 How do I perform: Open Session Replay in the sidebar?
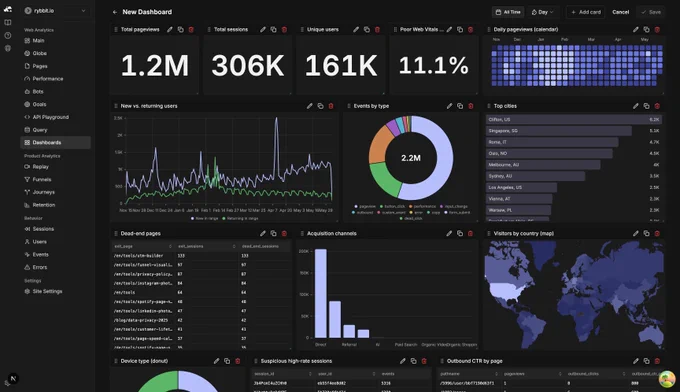click(x=56, y=167)
